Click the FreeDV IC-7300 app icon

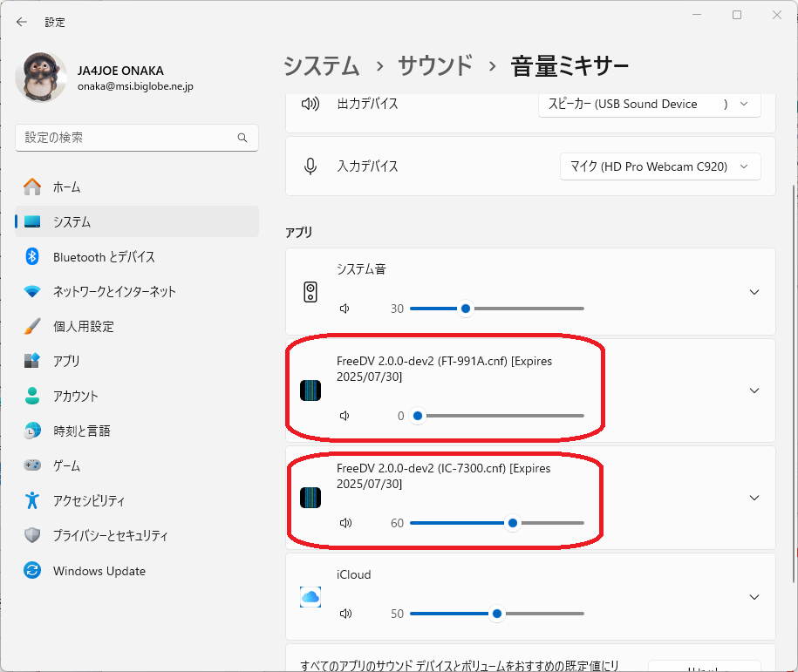pyautogui.click(x=310, y=498)
